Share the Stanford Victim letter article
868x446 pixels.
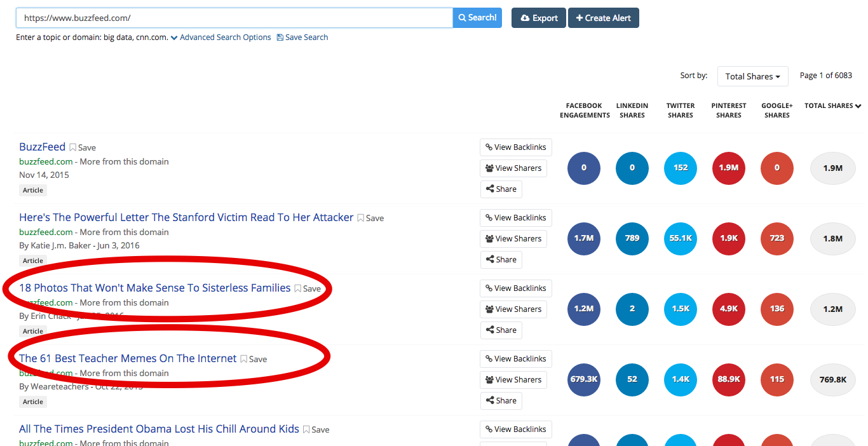pos(501,260)
